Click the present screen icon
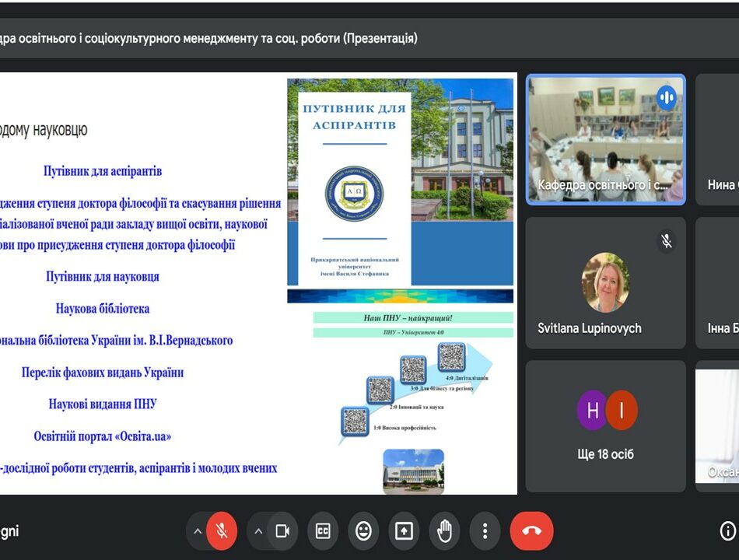739x560 pixels. point(404,531)
